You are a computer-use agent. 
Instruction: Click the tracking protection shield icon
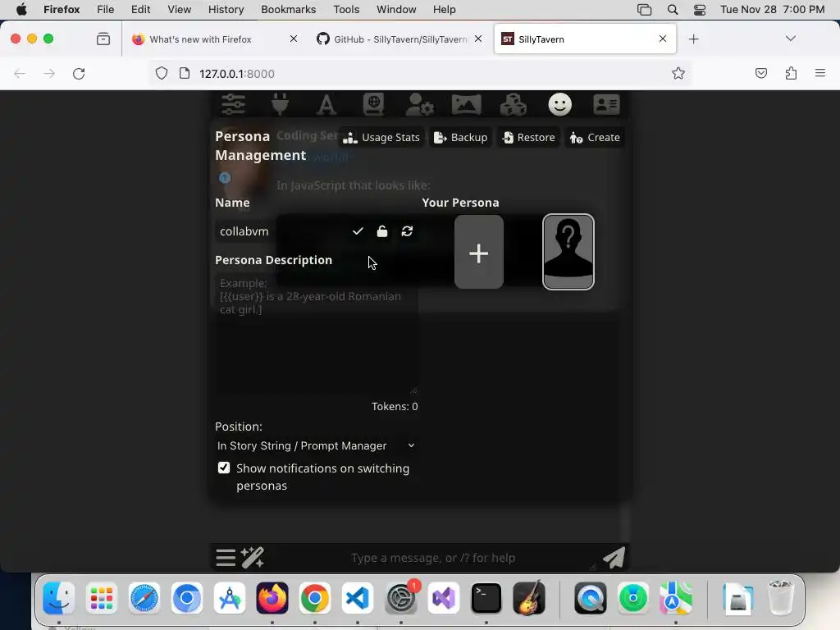pyautogui.click(x=162, y=73)
